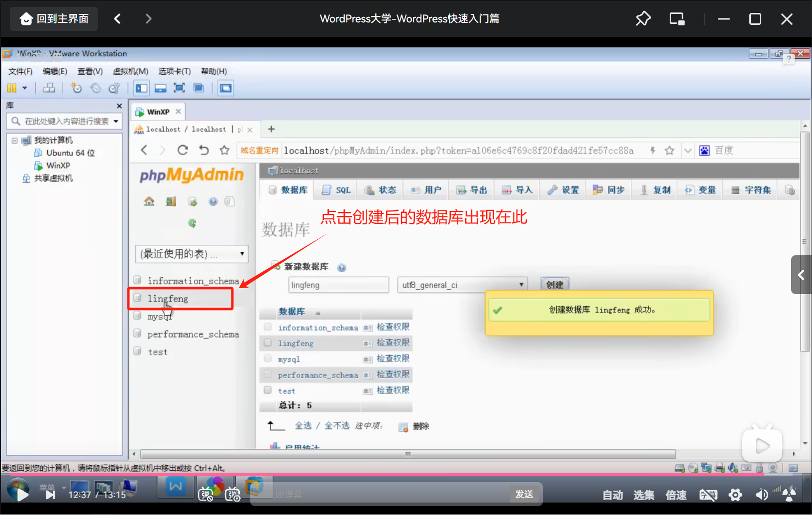812x515 pixels.
Task: Click the VMware send Ctrl+Alt+Del icon
Action: pyautogui.click(x=49, y=88)
